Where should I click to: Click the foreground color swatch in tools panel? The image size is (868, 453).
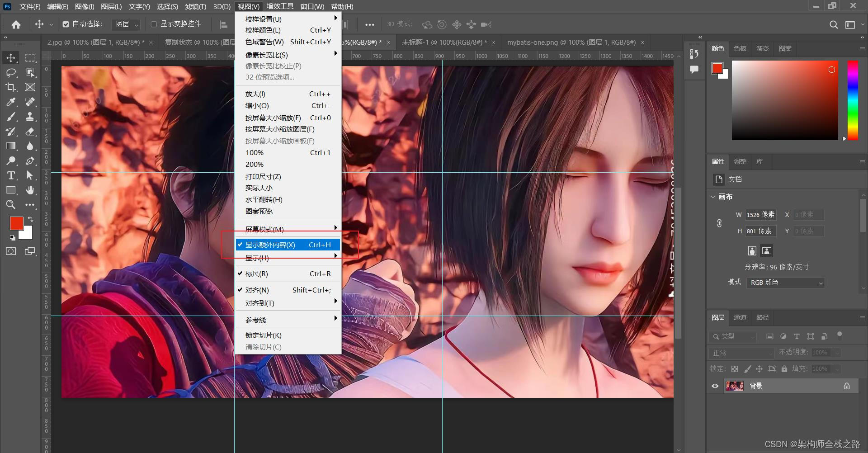16,223
